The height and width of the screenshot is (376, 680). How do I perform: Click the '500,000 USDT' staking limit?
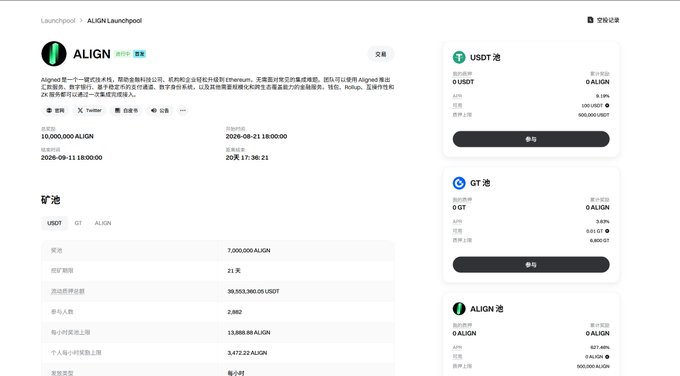(594, 115)
